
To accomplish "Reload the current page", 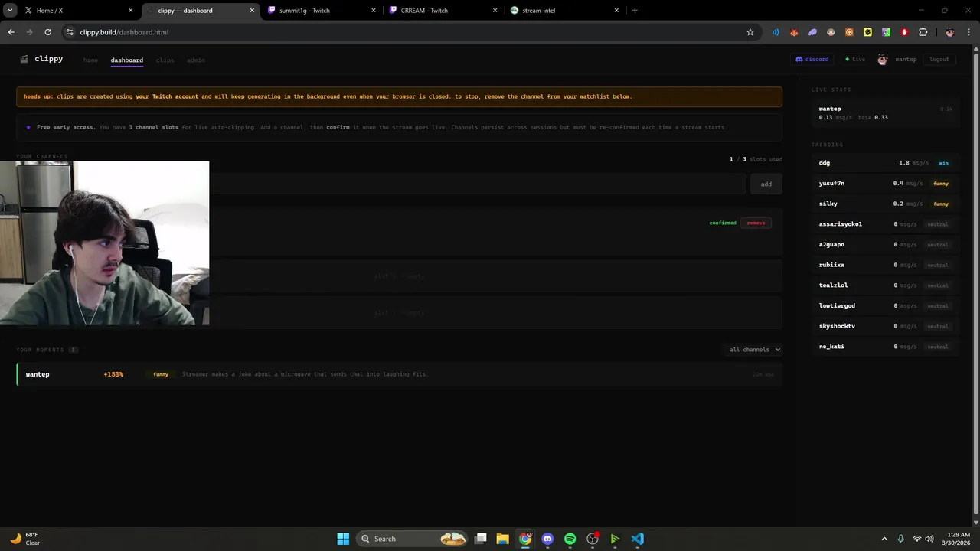I will 47,32.
